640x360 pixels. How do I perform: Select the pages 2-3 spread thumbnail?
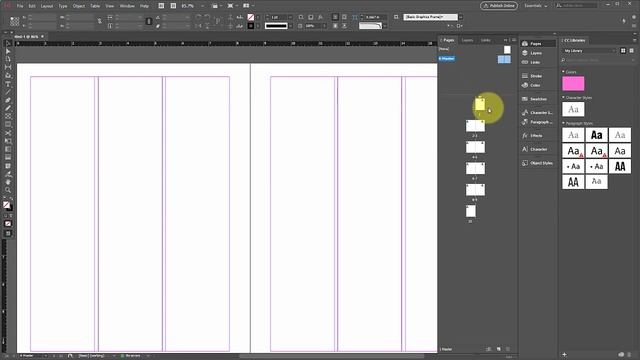pyautogui.click(x=476, y=126)
